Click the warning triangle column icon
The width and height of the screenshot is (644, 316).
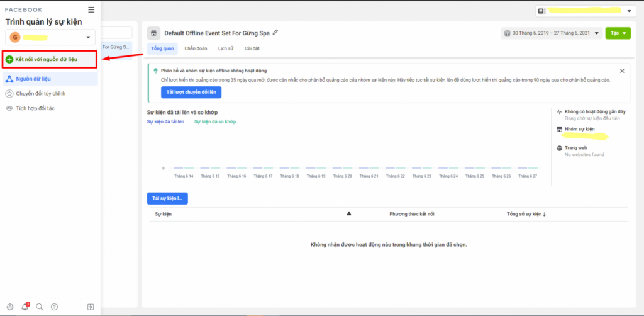pos(349,213)
